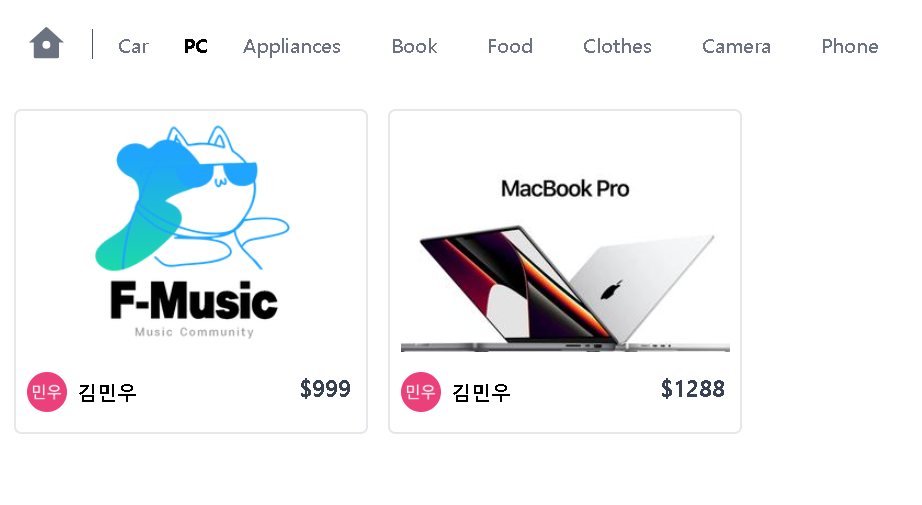Screen dimensions: 922x505
Task: Open the MacBook Pro product image
Action: pos(565,236)
